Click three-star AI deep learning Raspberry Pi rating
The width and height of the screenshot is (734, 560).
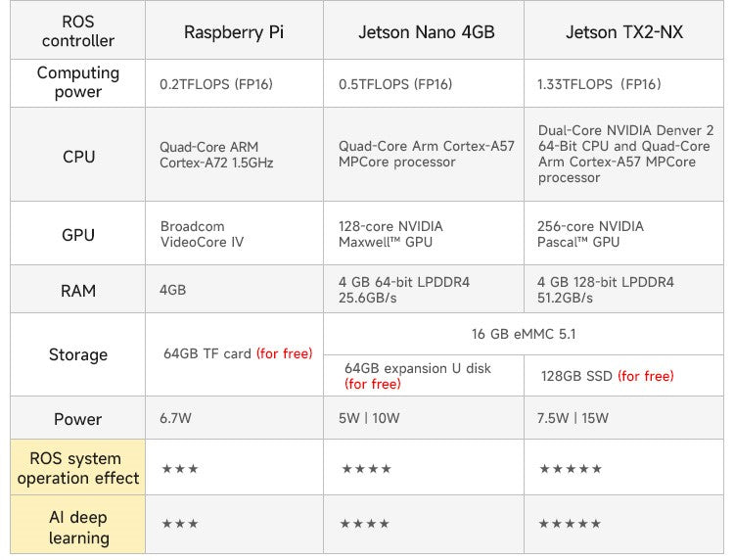pyautogui.click(x=180, y=524)
